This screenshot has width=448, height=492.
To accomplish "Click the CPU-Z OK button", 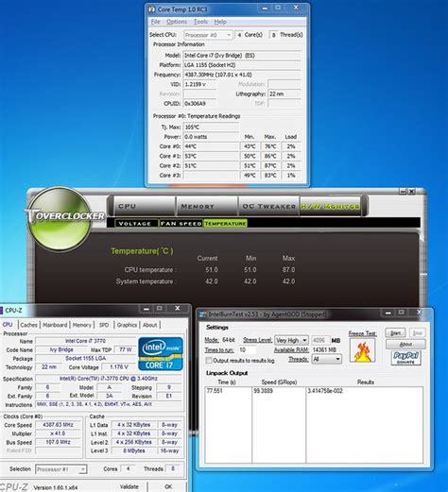I will [168, 486].
